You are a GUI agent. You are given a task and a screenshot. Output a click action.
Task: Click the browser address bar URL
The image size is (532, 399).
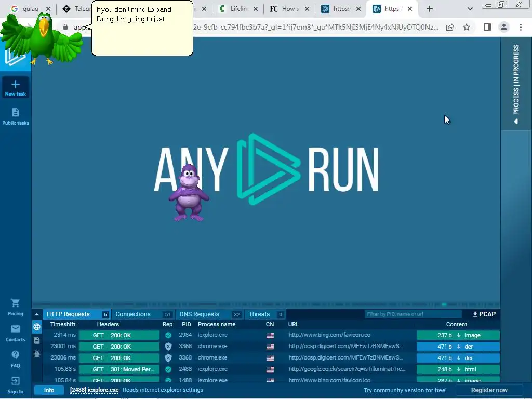pos(256,27)
